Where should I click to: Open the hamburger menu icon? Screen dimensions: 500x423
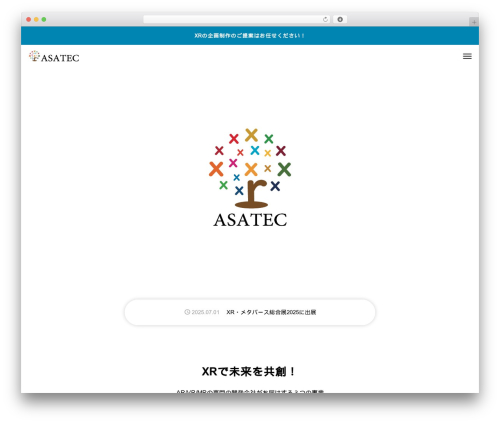click(x=467, y=56)
